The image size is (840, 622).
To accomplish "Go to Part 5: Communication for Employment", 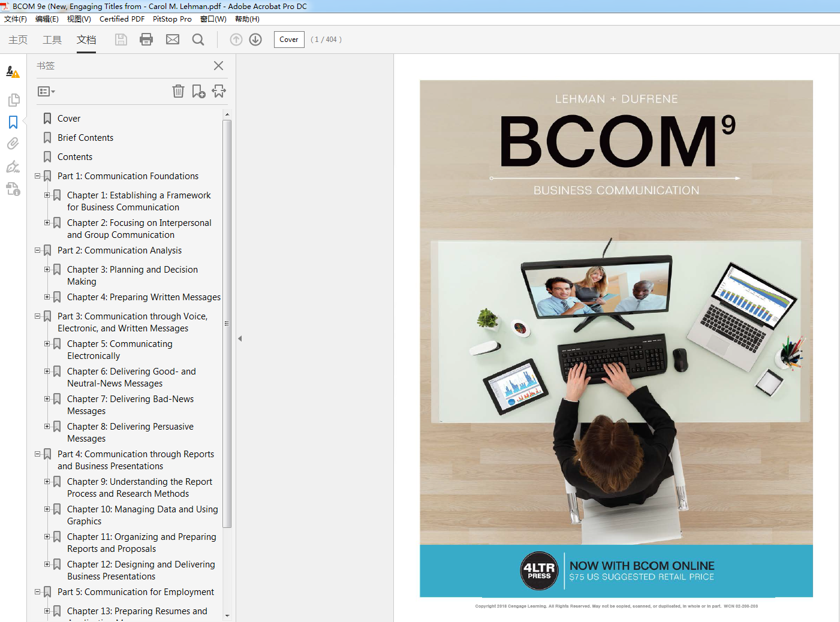I will pyautogui.click(x=136, y=592).
